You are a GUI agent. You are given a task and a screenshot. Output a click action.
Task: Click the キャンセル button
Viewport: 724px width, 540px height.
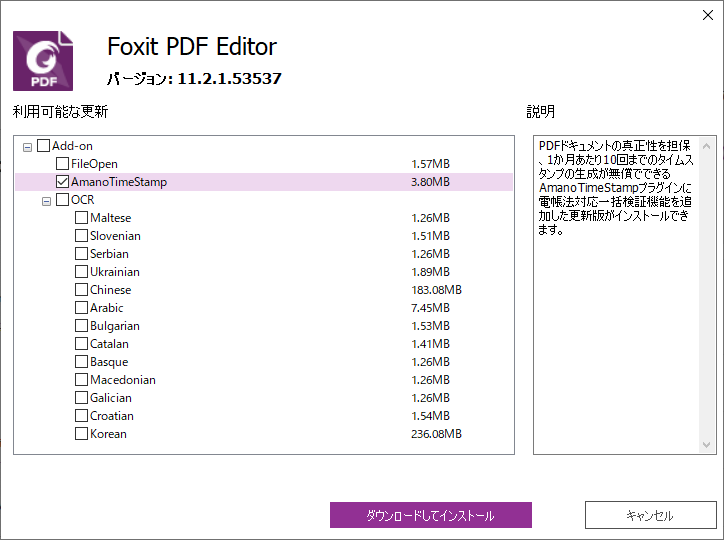tap(651, 515)
